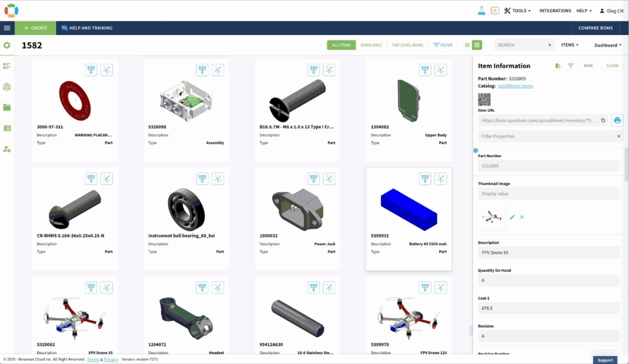Screen dimensions: 629x364
Task: Open the blue lab flask icon in top bar
Action: coord(482,10)
